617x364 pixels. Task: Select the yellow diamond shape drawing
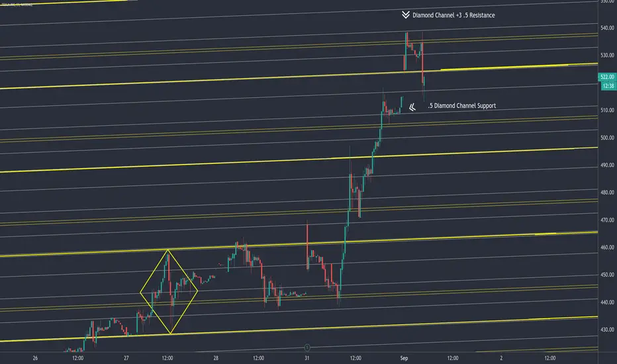[x=169, y=292]
